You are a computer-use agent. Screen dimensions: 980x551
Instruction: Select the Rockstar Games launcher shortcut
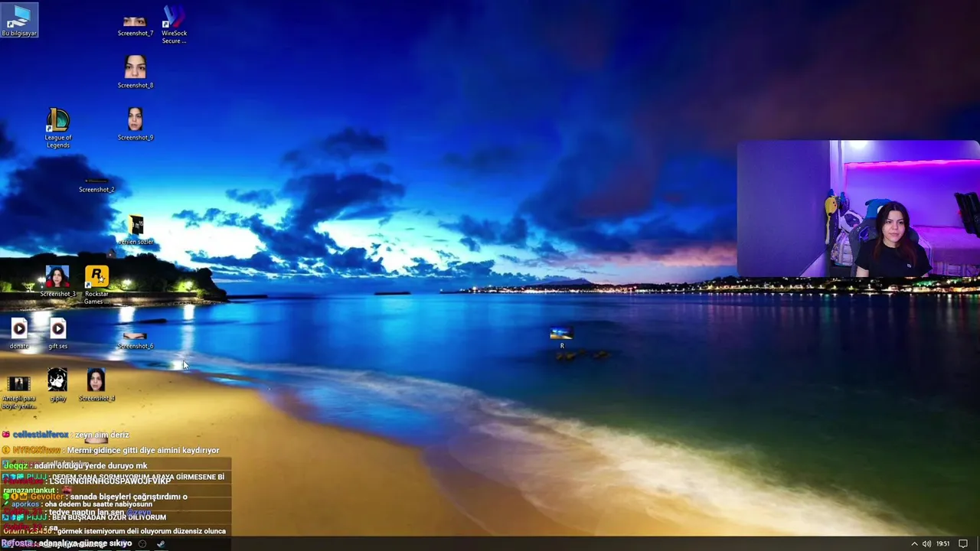pyautogui.click(x=96, y=285)
